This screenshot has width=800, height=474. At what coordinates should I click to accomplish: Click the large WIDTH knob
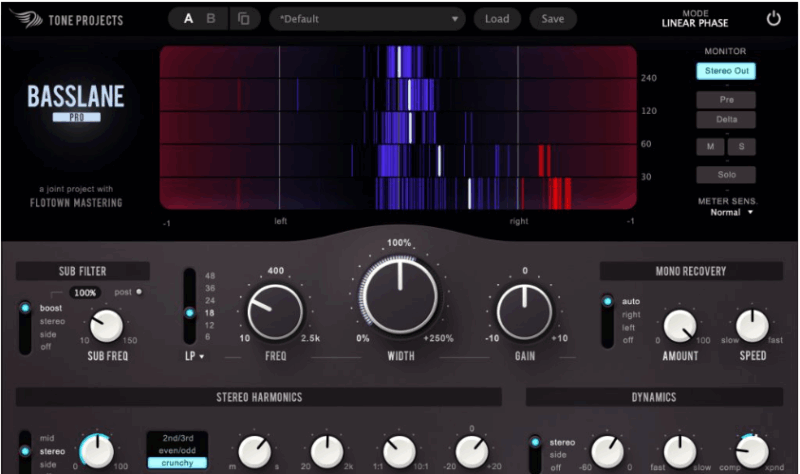(399, 295)
